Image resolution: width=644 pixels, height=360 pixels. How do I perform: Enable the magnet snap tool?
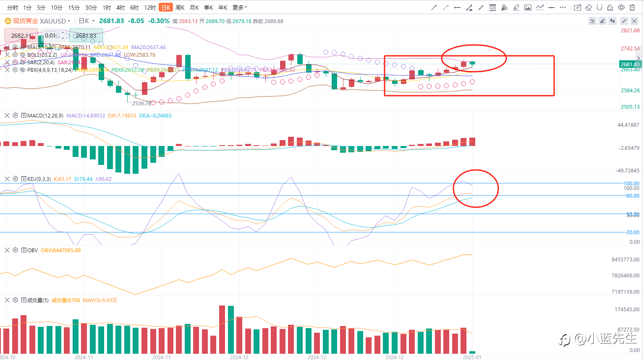[599, 8]
